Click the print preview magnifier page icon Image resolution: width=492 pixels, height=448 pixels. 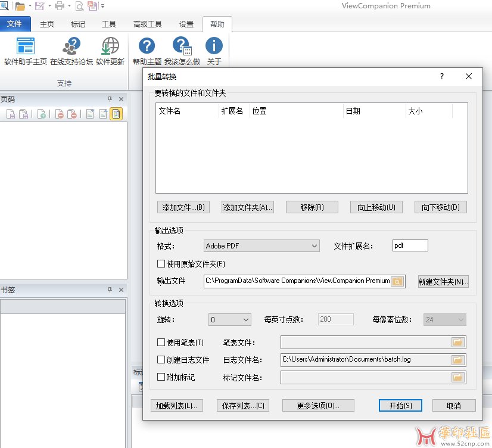[x=80, y=6]
